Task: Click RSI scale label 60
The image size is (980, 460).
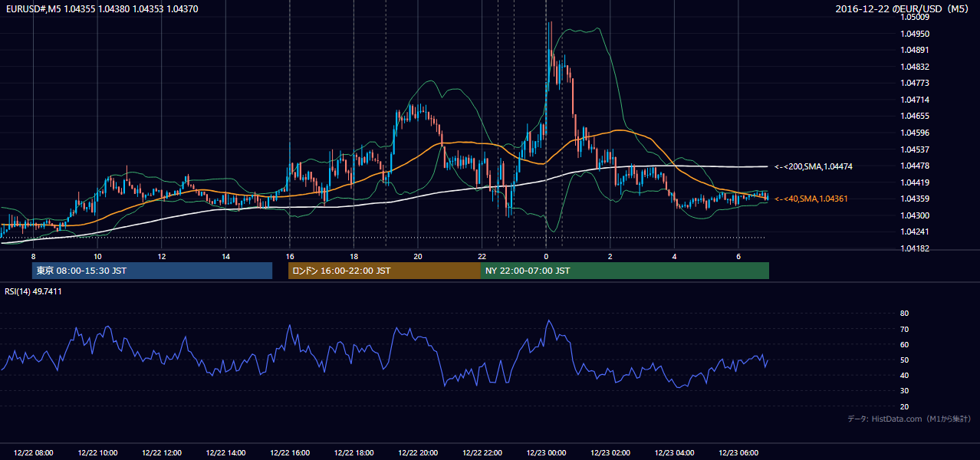Action: (x=904, y=344)
